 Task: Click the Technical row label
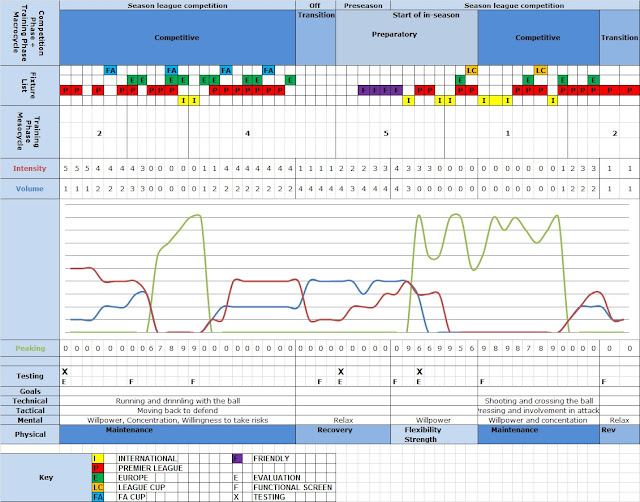[x=30, y=401]
